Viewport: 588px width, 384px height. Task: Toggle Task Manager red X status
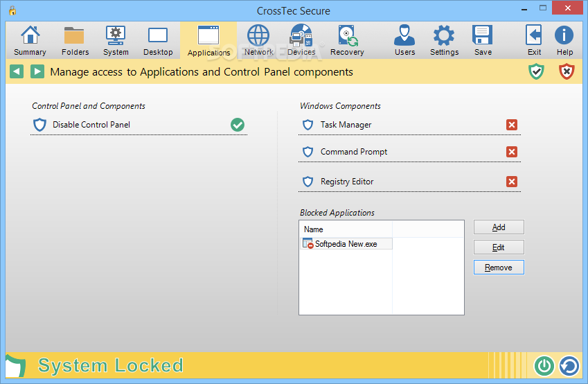(512, 125)
